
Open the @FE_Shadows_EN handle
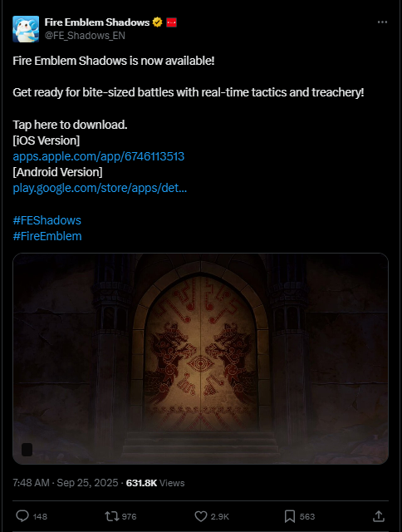[x=85, y=36]
